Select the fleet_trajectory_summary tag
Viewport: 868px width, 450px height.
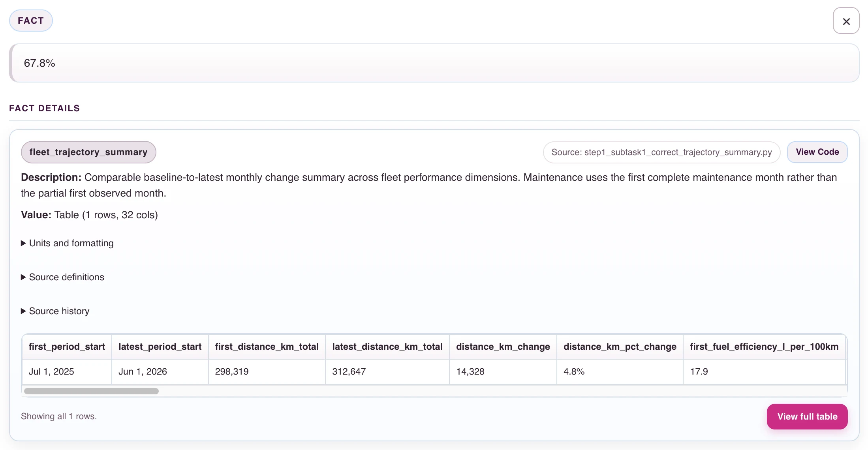88,152
